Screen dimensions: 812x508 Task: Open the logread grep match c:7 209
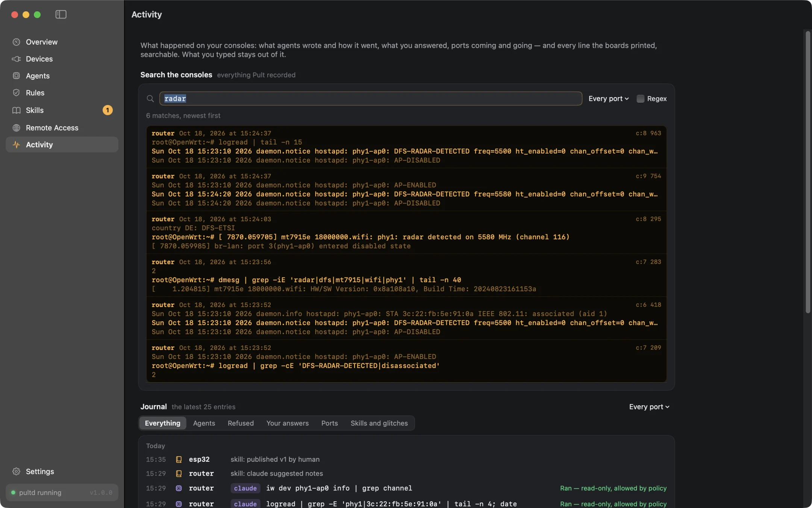(406, 361)
